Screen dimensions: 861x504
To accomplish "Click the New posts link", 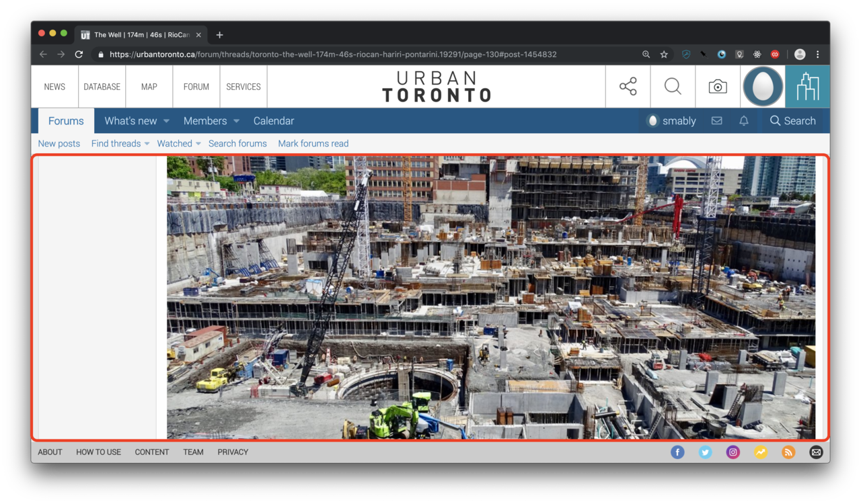I will [59, 144].
